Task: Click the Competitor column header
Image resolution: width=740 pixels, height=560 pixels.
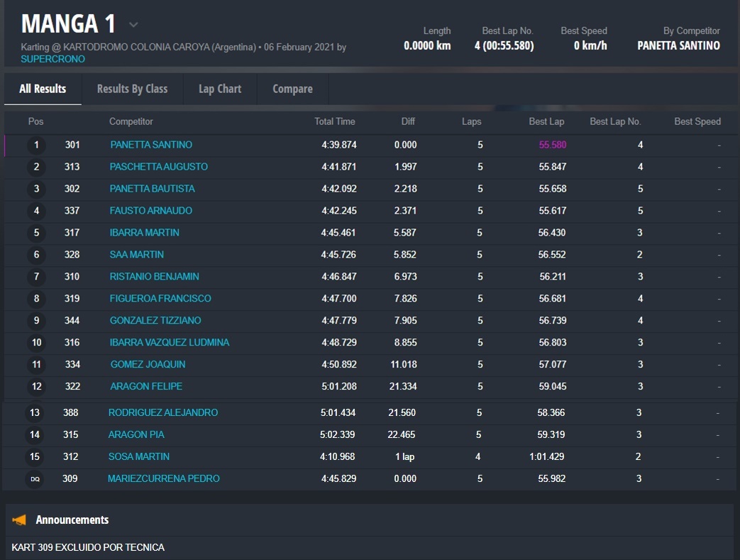Action: pos(131,121)
